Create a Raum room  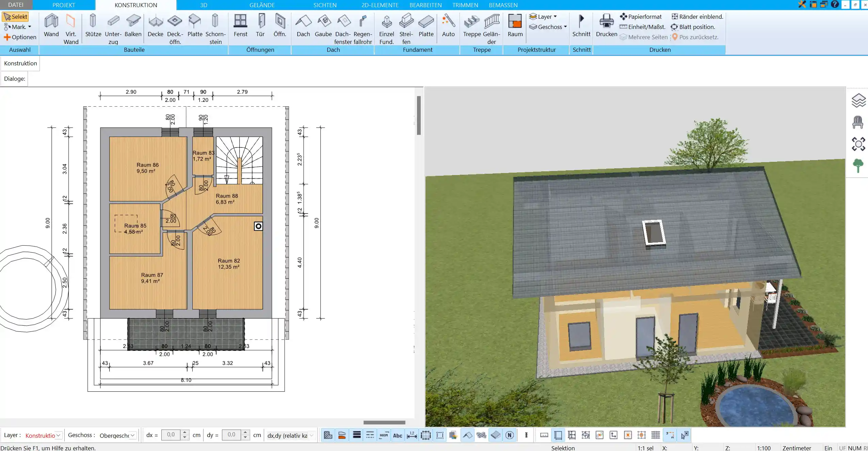(x=515, y=25)
